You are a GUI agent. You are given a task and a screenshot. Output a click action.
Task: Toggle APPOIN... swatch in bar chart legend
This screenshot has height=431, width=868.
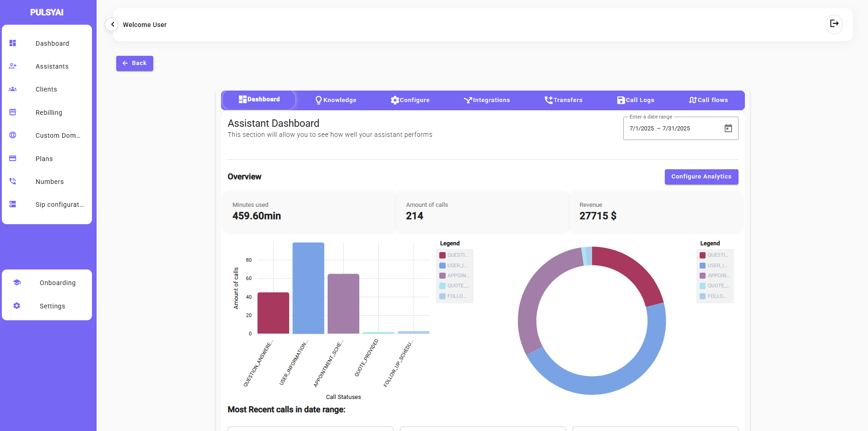(x=442, y=275)
